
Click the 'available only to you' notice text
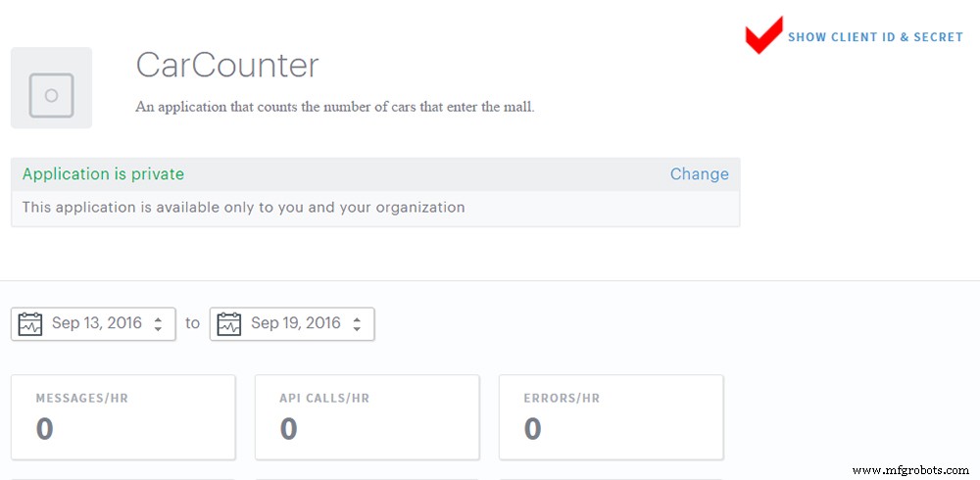pos(243,208)
